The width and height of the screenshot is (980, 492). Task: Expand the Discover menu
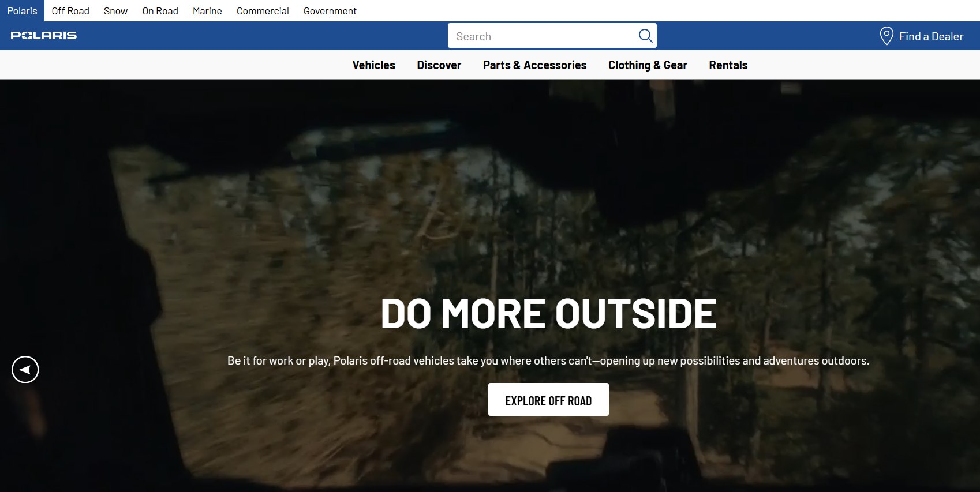point(439,65)
